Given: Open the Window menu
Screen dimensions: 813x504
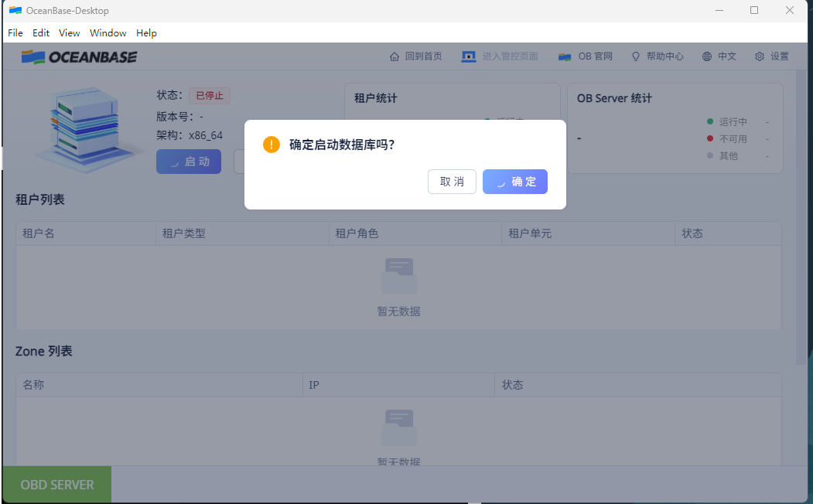Looking at the screenshot, I should coord(108,32).
